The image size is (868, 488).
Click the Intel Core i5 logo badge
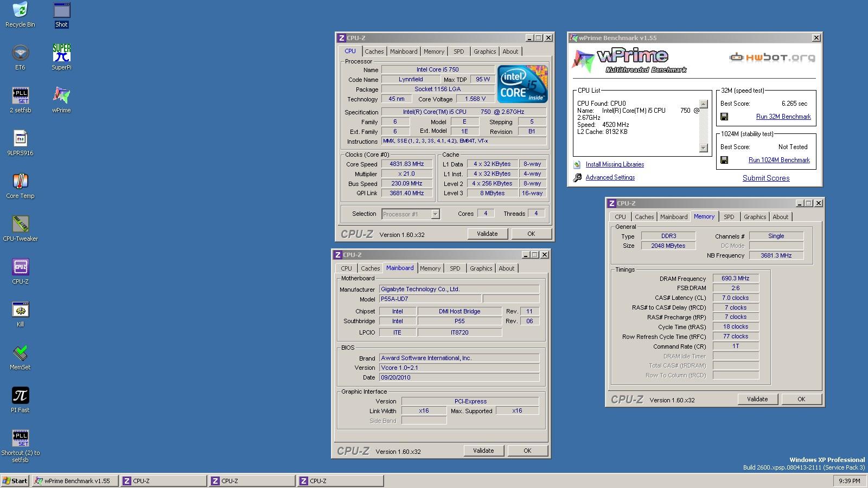tap(523, 84)
